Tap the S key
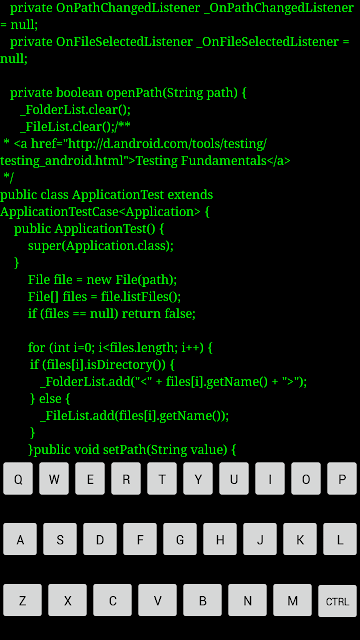The image size is (360, 640). click(60, 539)
